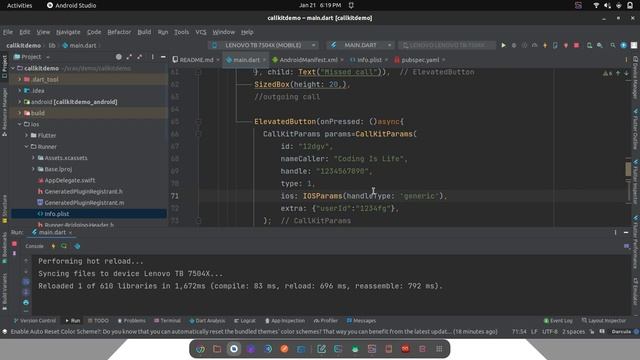Screen dimensions: 640x360
Task: Click the editor vertical scrollbar thumb
Action: 628,169
